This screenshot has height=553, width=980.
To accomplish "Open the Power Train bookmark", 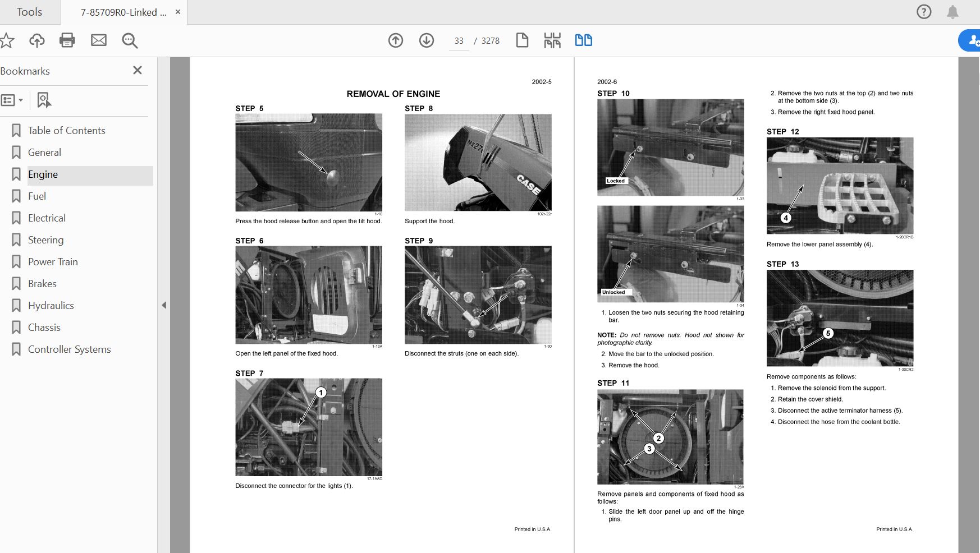I will coord(53,262).
